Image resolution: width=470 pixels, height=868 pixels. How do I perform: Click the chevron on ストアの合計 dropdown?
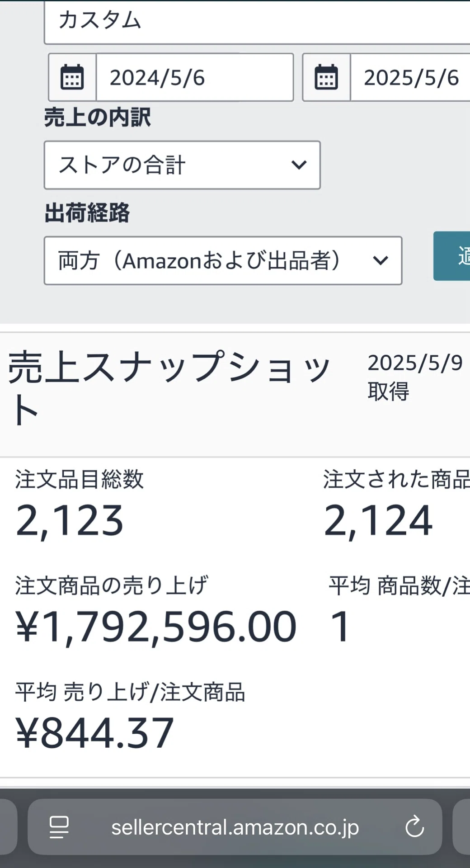point(299,165)
